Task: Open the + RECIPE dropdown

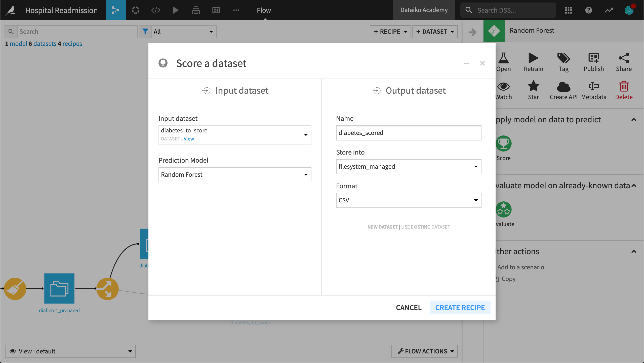Action: [x=390, y=31]
